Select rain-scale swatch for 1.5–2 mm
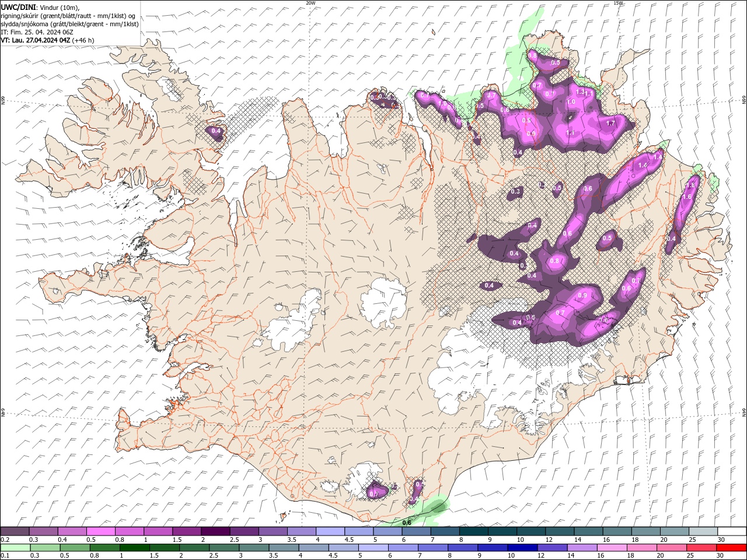Viewport: 747px width, 560px height. click(x=164, y=548)
